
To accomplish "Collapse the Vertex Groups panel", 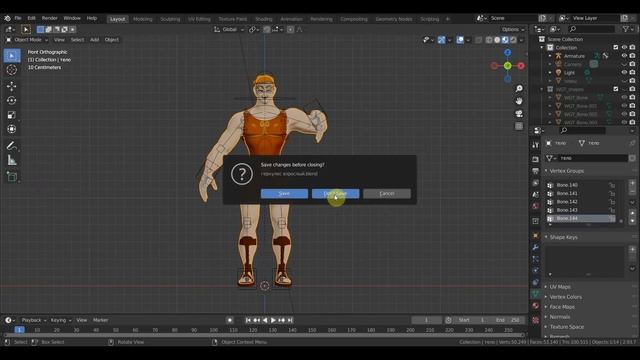I will (566, 171).
